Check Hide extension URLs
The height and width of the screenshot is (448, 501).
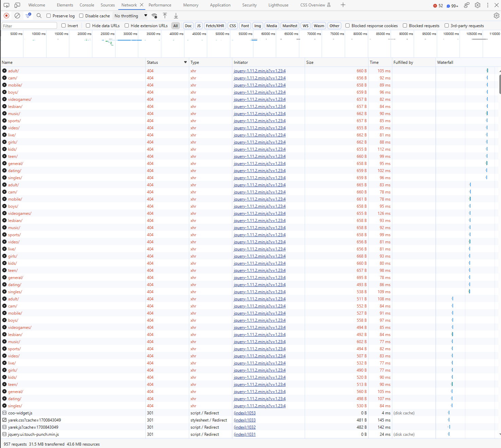(127, 25)
